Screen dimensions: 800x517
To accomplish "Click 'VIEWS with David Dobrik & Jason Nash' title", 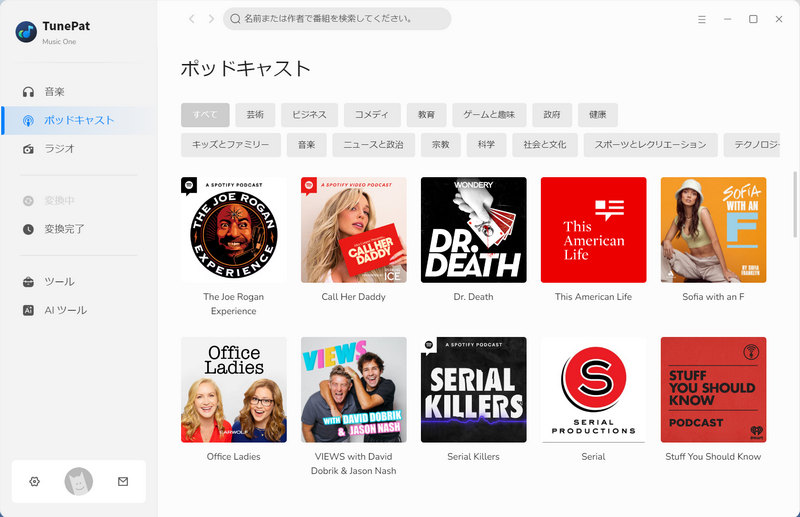I will click(354, 463).
